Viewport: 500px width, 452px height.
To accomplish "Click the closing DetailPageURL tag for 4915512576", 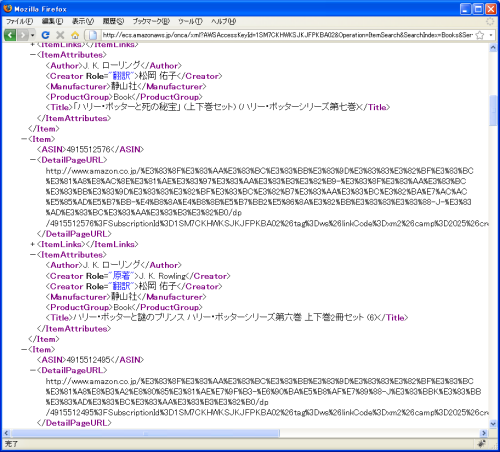I will [74, 234].
